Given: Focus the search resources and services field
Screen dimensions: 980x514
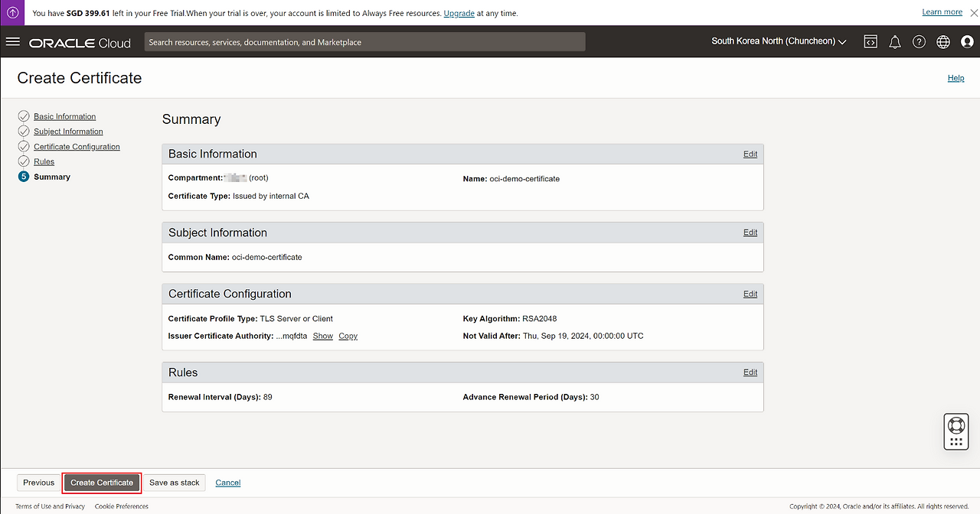Looking at the screenshot, I should 364,42.
